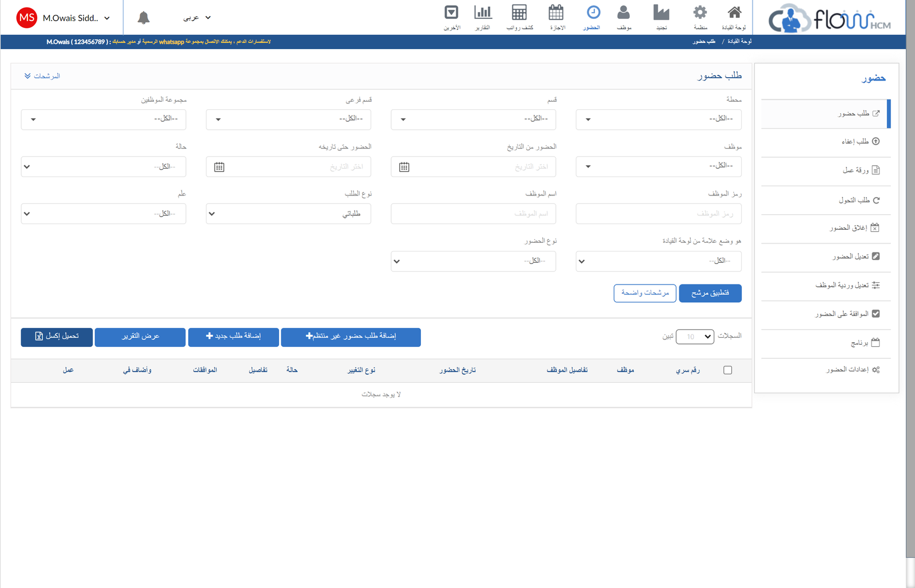Viewport: 915px width, 588px height.
Task: Open the Leave calendar icon
Action: 556,13
